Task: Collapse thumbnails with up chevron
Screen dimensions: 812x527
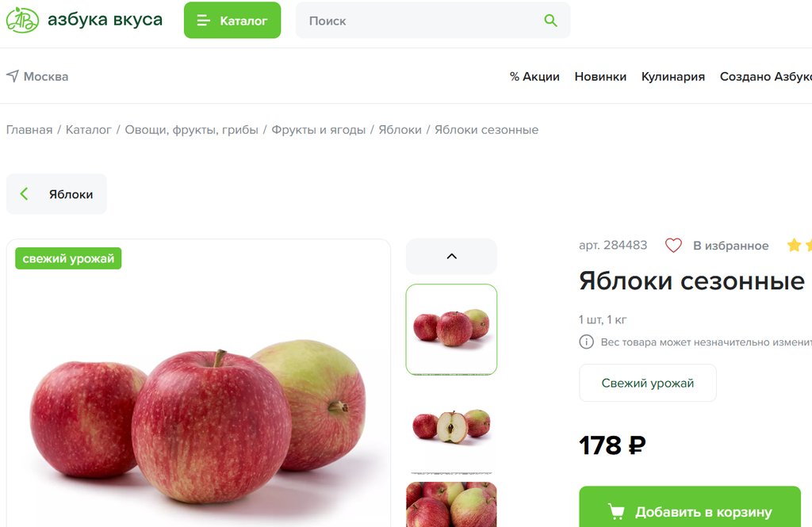Action: coord(451,256)
